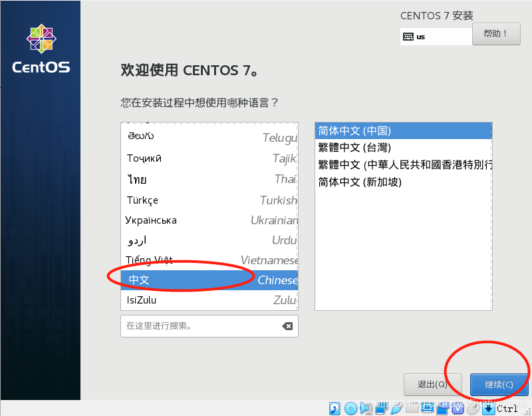Image resolution: width=532 pixels, height=416 pixels.
Task: Select Telugu in language list
Action: pyautogui.click(x=209, y=137)
